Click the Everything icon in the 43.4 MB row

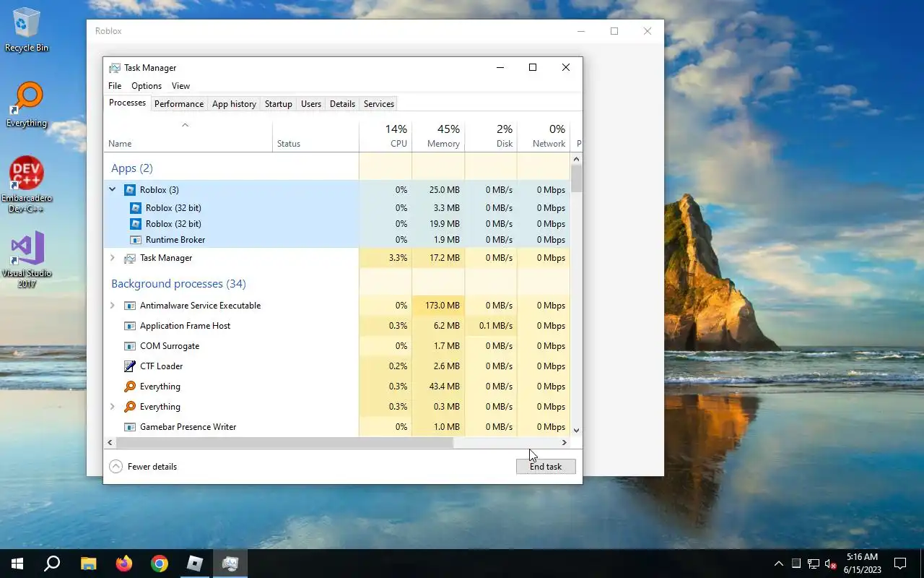tap(130, 387)
